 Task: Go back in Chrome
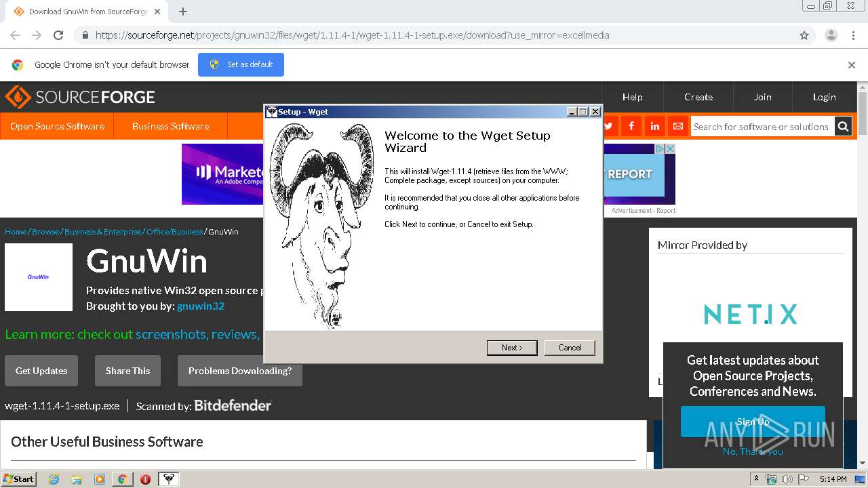point(15,35)
